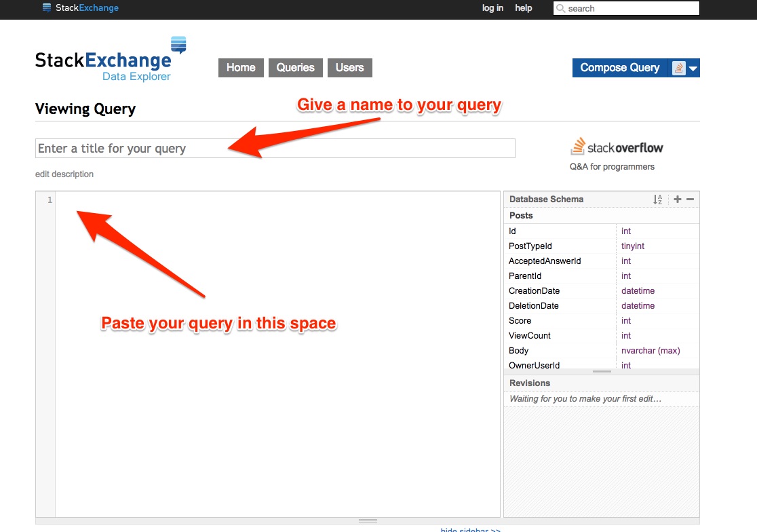Click 'Q&A for programmers' text
757x532 pixels.
[612, 167]
